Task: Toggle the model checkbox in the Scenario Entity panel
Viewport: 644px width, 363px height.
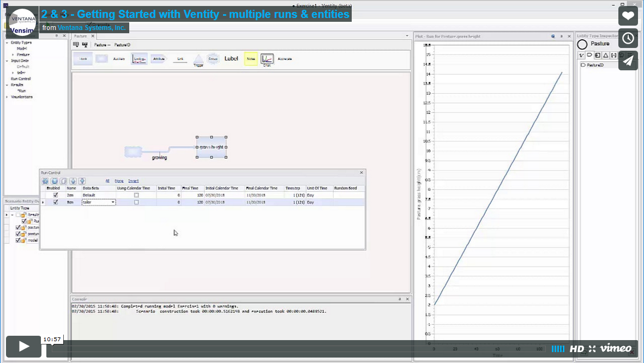Action: pos(17,240)
